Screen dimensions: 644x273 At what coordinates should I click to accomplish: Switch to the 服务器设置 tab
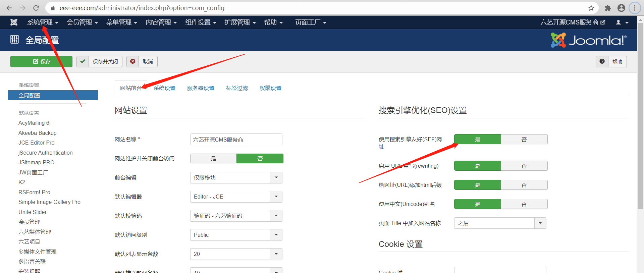point(201,88)
